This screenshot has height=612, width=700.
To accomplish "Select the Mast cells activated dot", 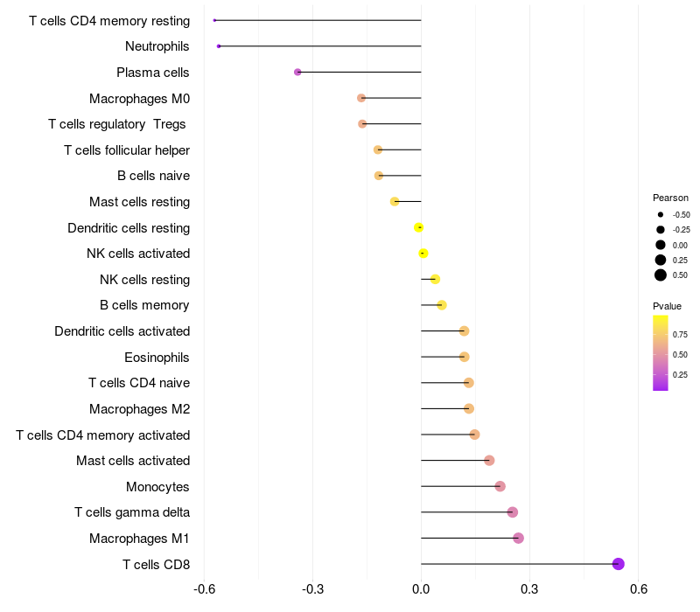I will [x=489, y=461].
